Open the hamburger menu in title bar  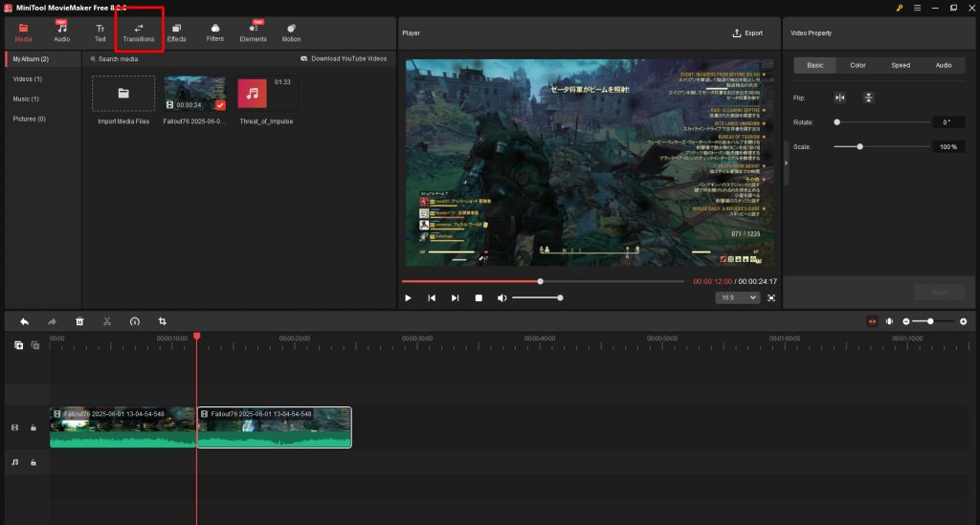coord(917,8)
